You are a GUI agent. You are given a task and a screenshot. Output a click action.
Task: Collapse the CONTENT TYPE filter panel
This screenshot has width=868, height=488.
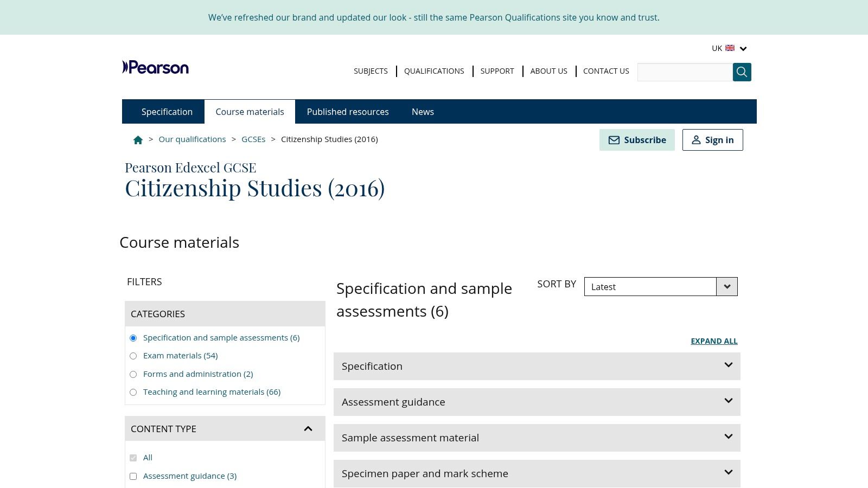[308, 429]
